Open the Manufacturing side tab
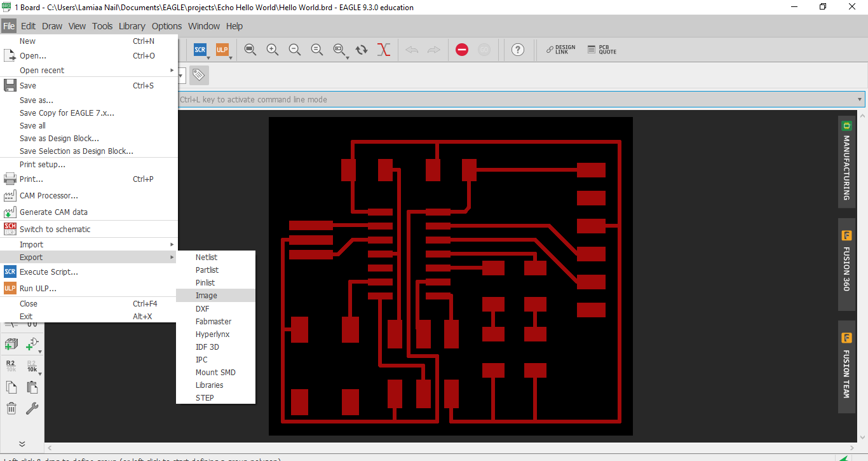 point(846,162)
